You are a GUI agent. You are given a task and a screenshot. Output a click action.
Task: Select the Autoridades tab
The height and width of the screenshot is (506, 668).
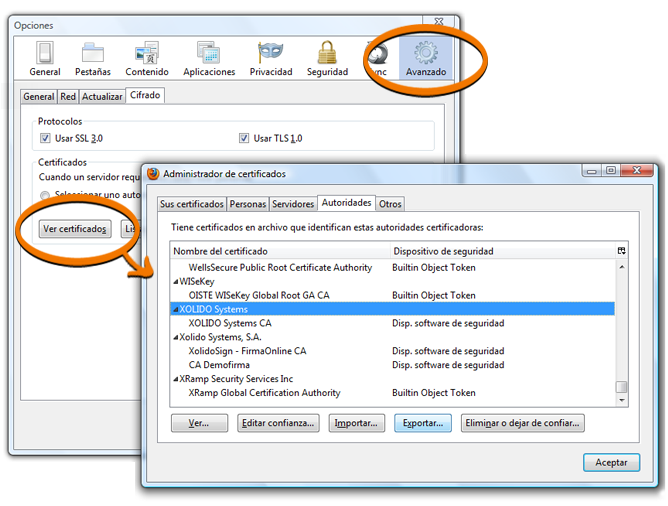(x=346, y=203)
